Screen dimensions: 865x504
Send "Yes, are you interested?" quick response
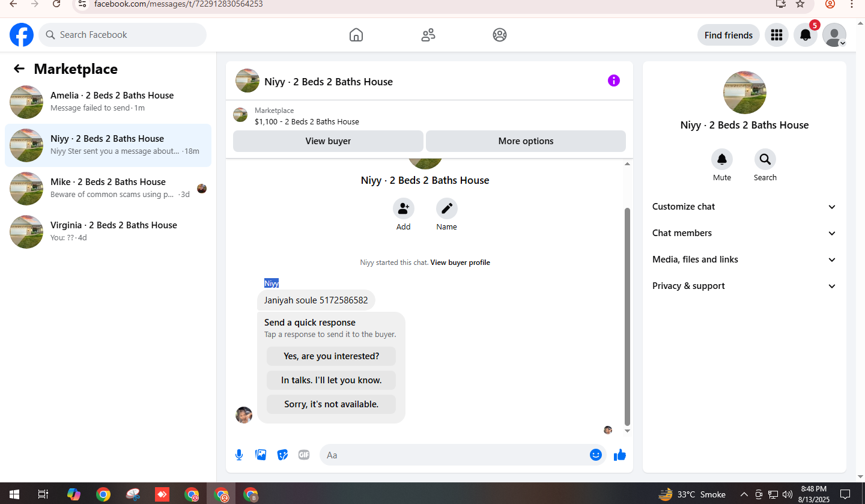[x=331, y=356]
